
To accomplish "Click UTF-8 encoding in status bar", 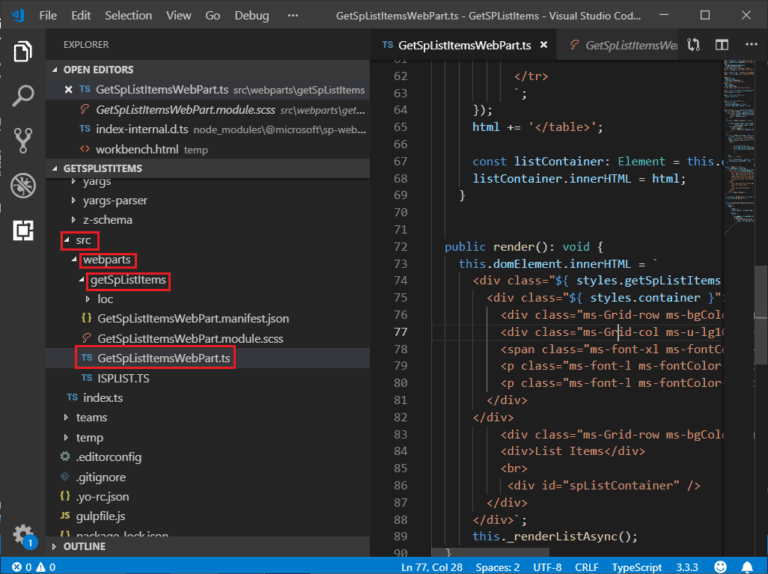I will click(x=547, y=567).
